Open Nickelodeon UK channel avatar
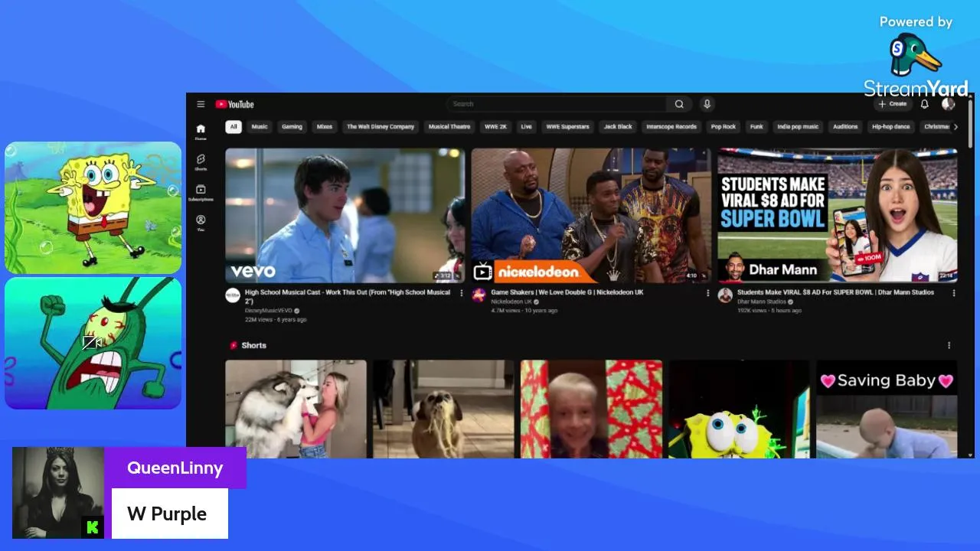The width and height of the screenshot is (980, 551). [479, 295]
